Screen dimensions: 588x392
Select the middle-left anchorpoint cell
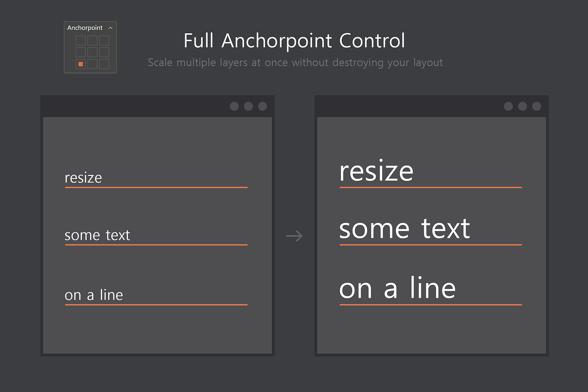(x=80, y=52)
